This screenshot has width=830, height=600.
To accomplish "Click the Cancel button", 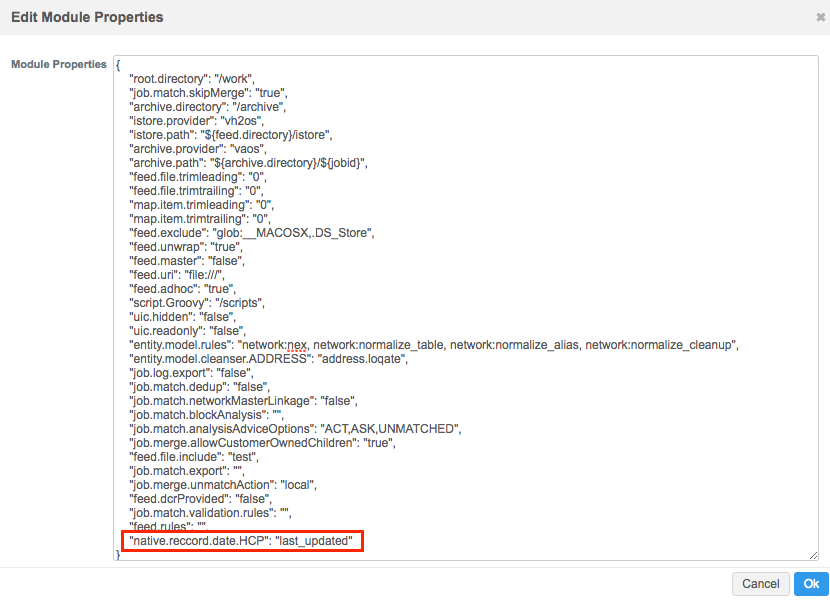I will [x=760, y=584].
